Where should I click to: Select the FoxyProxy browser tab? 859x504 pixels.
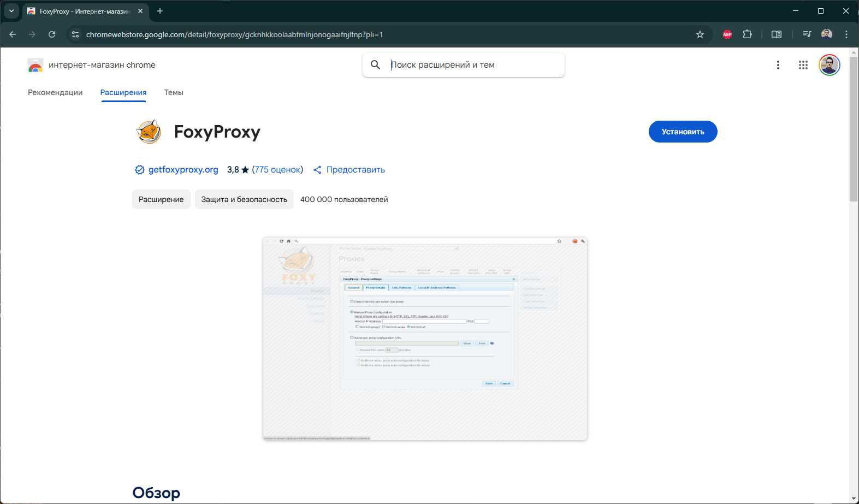85,11
